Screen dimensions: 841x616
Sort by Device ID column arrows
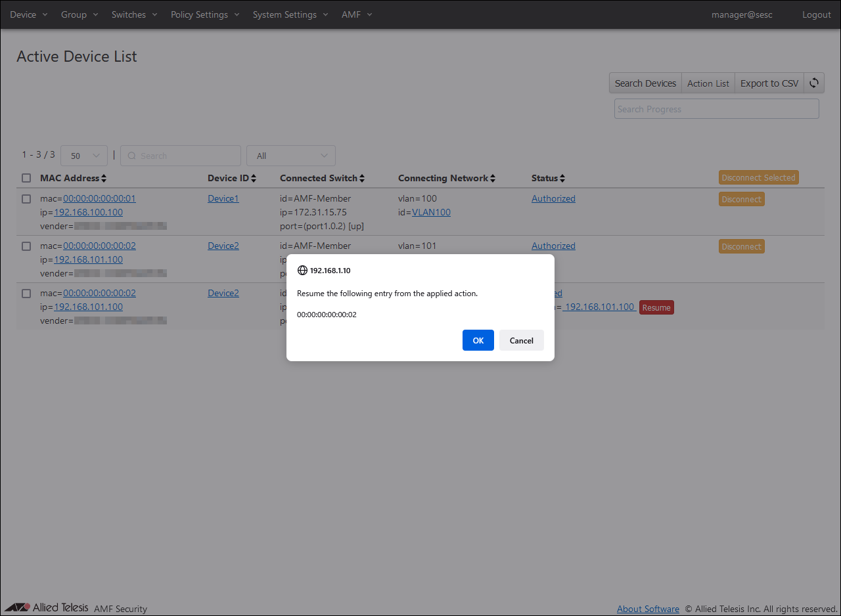pos(254,179)
